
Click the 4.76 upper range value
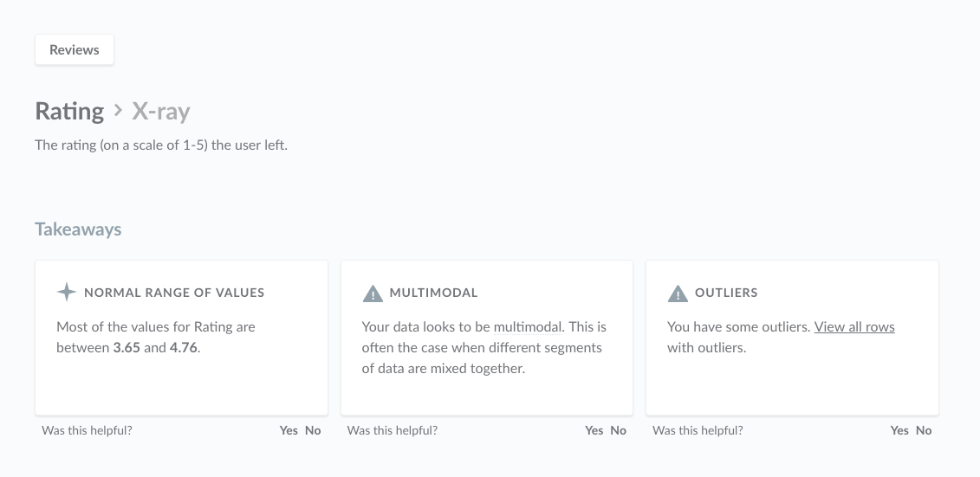tap(184, 348)
